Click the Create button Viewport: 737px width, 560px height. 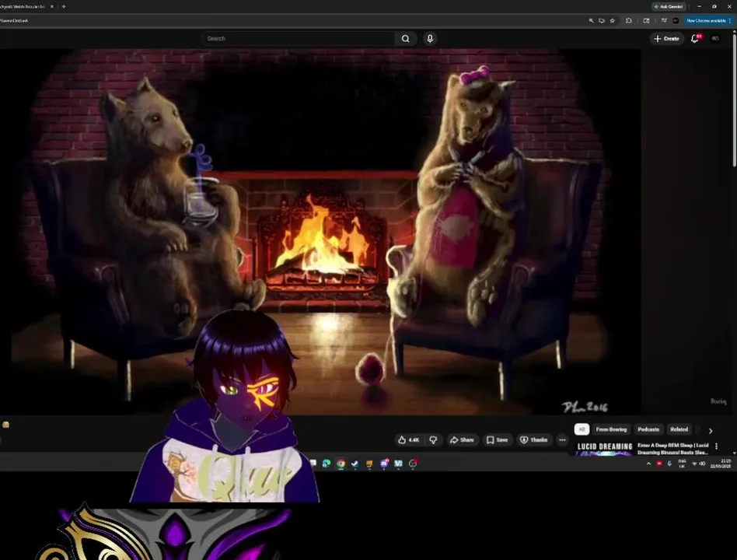(666, 39)
